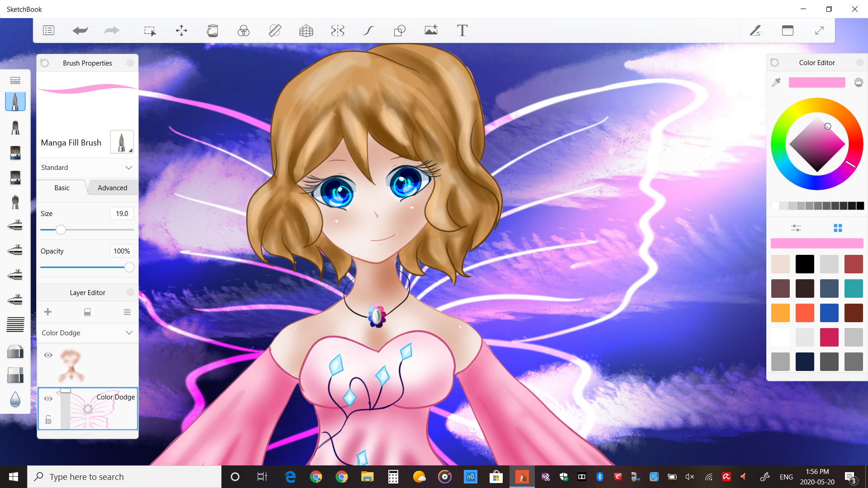This screenshot has width=868, height=488.
Task: Close the Brush Properties panel dot
Action: (x=130, y=63)
